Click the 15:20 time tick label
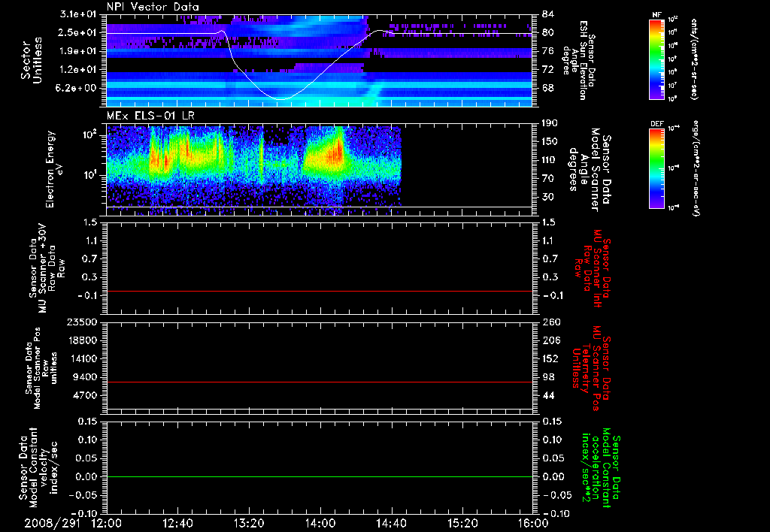The height and width of the screenshot is (532, 770). click(462, 523)
